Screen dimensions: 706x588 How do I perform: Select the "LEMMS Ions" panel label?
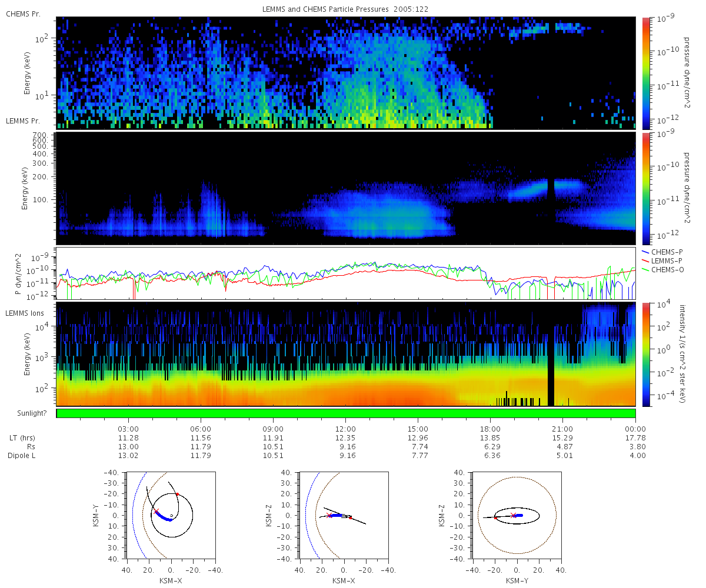point(24,312)
